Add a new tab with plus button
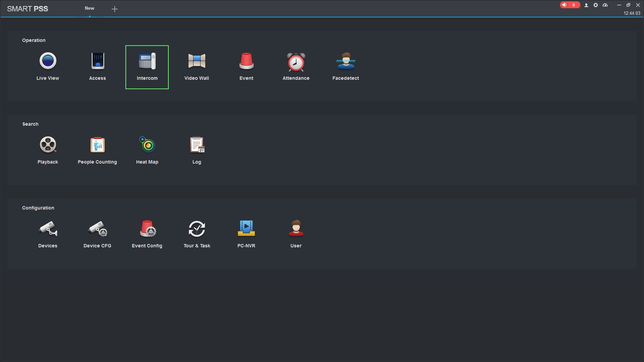Screen dimensions: 644x362 (115, 9)
